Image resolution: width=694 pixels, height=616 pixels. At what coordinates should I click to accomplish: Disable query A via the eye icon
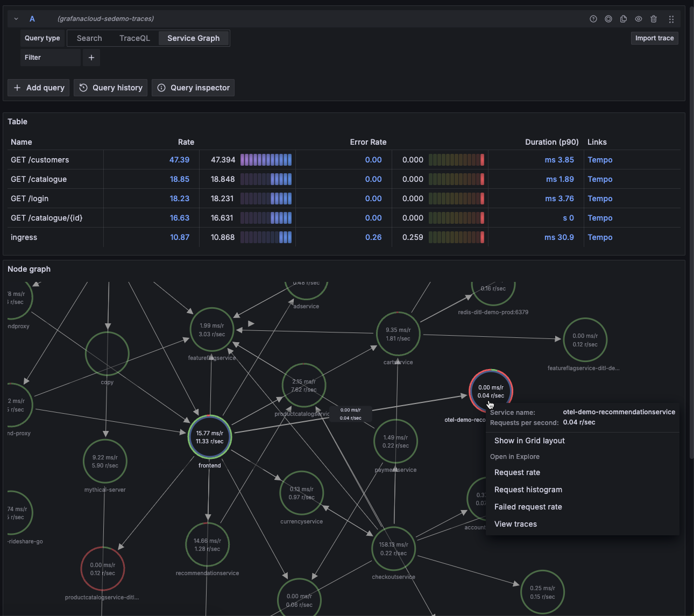639,19
